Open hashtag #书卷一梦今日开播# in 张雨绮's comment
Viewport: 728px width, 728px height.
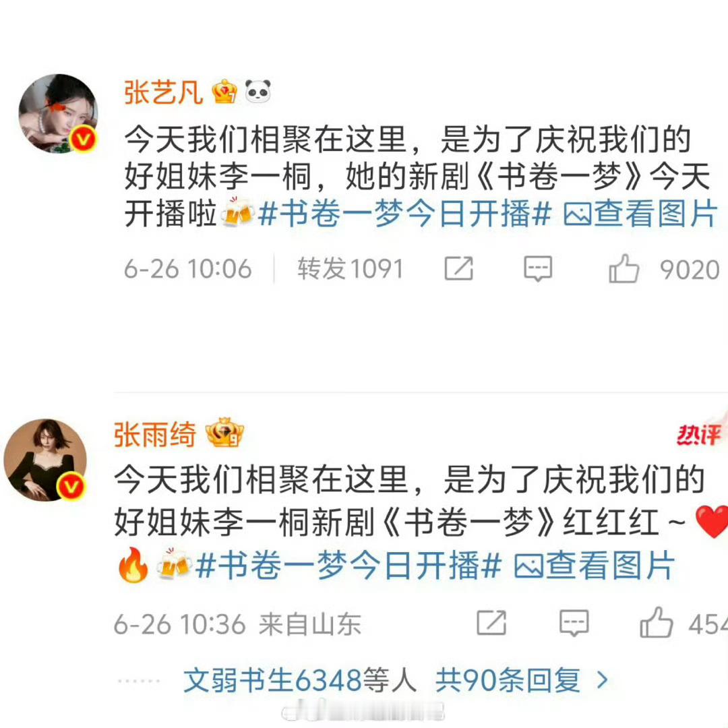[348, 566]
